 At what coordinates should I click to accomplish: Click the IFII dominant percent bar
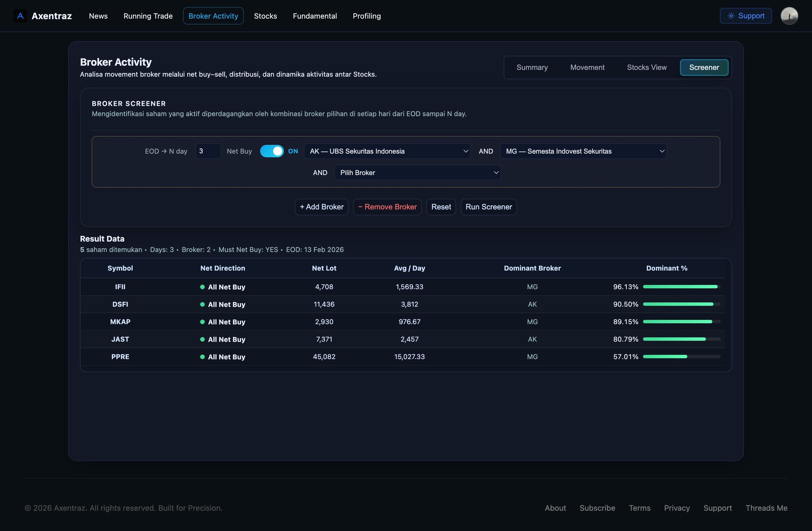(x=681, y=287)
